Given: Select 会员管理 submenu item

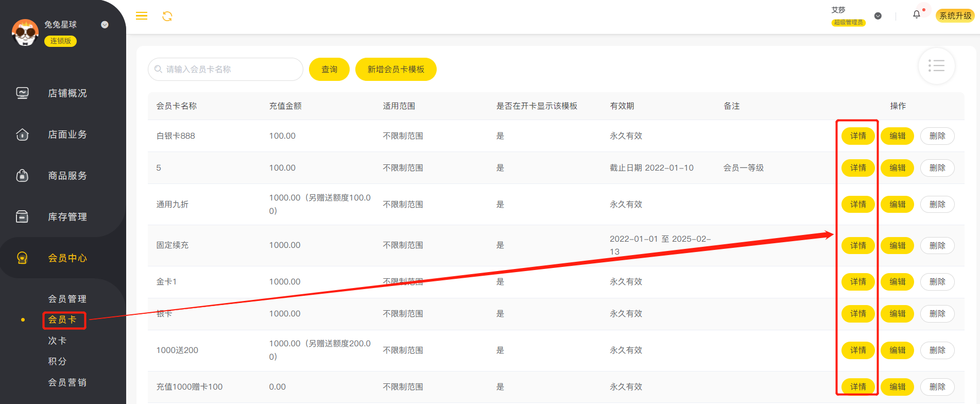Looking at the screenshot, I should pos(67,299).
